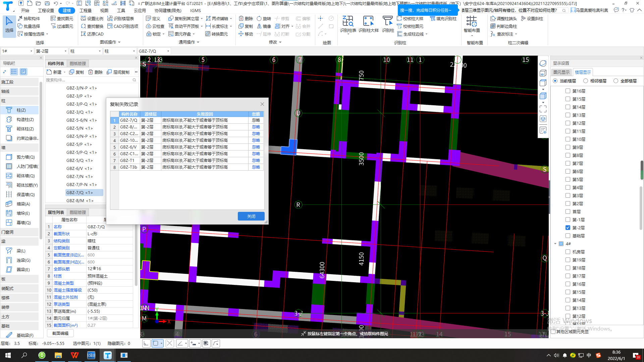Image resolution: width=644 pixels, height=362 pixels.
Task: Click the 拾取构件 tool
Action: [x=29, y=18]
